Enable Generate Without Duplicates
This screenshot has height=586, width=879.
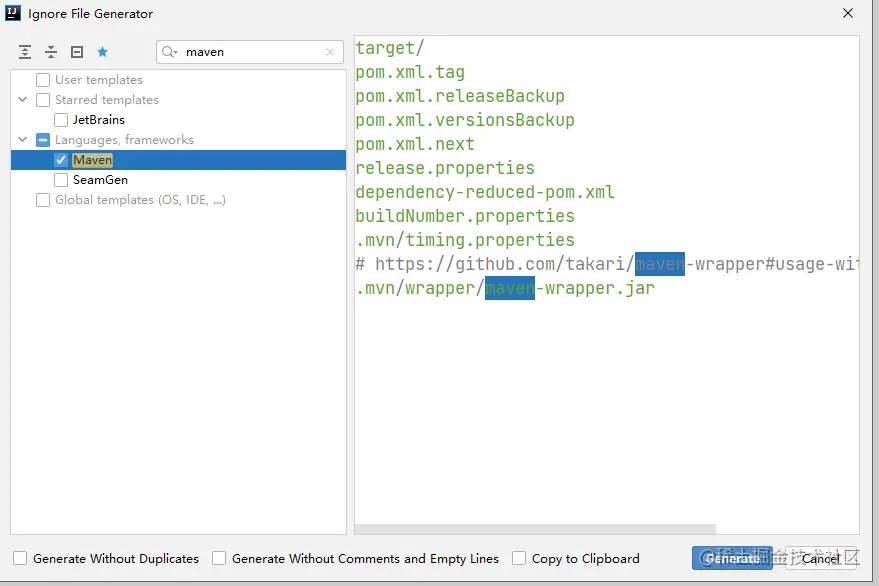point(20,559)
